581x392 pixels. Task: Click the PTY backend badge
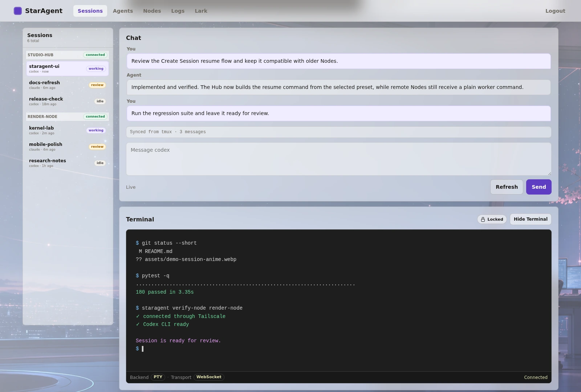tap(158, 377)
